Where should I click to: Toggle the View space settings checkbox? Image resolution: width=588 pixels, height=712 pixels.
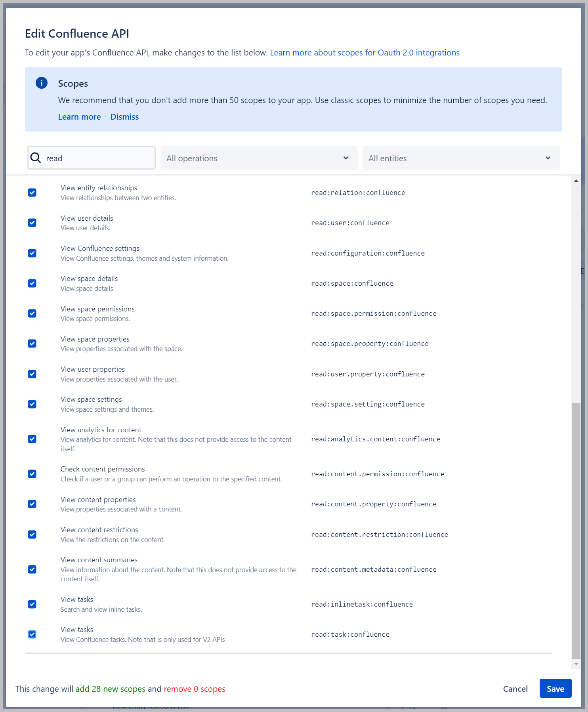32,404
